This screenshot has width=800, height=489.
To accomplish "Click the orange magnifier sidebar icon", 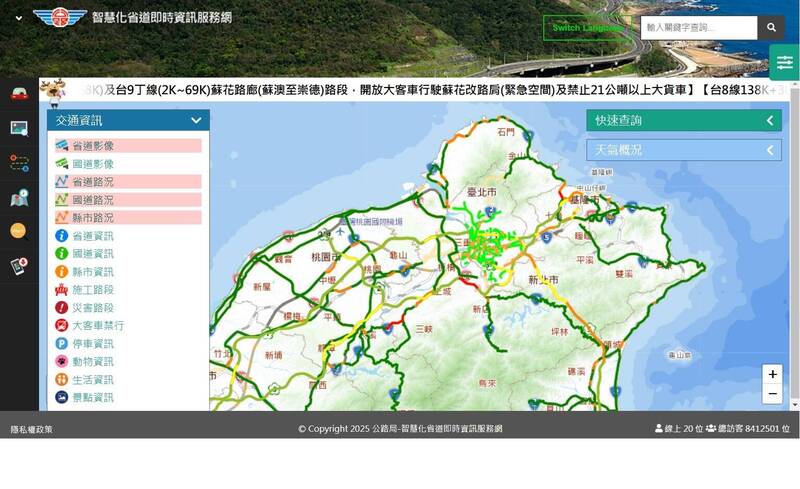I will pos(19,231).
